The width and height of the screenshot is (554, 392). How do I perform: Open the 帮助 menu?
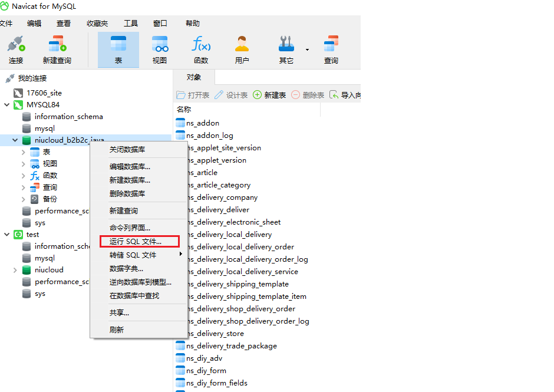click(x=193, y=24)
